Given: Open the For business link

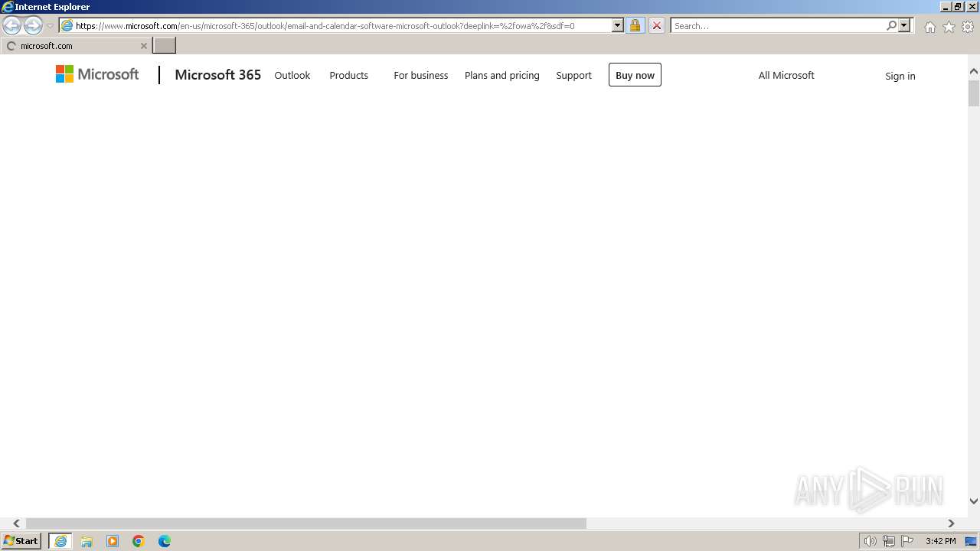Looking at the screenshot, I should pyautogui.click(x=421, y=75).
